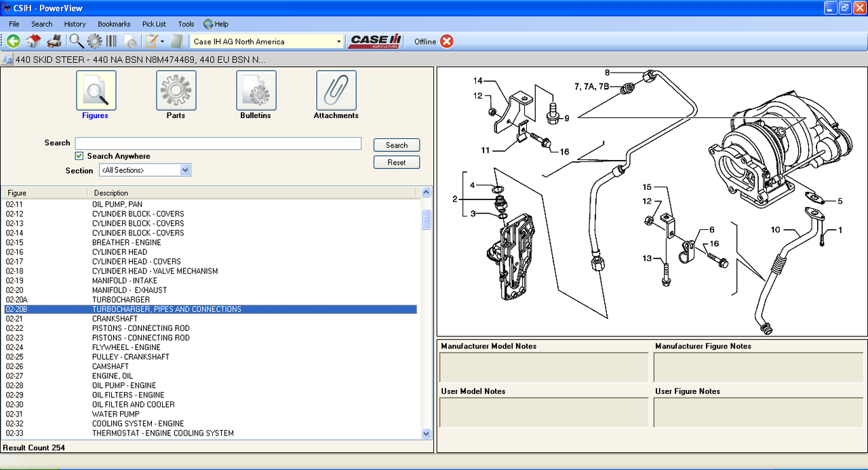
Task: Click the Search button
Action: tap(397, 145)
